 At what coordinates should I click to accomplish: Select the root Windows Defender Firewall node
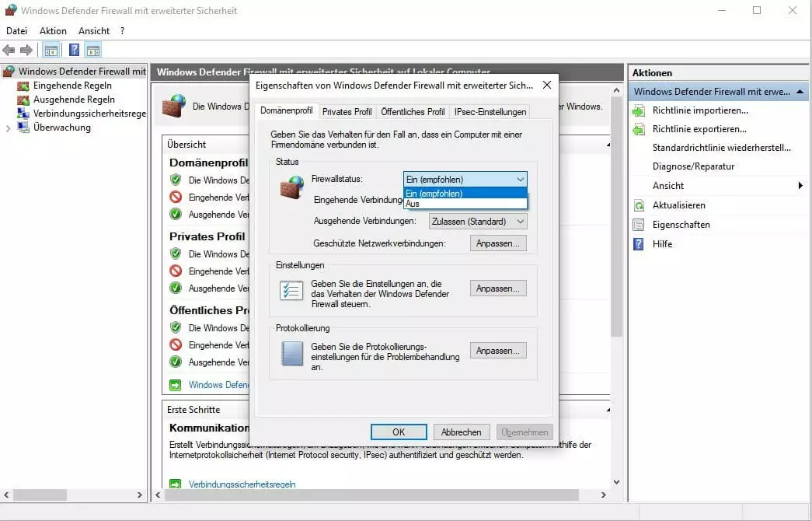pyautogui.click(x=82, y=72)
